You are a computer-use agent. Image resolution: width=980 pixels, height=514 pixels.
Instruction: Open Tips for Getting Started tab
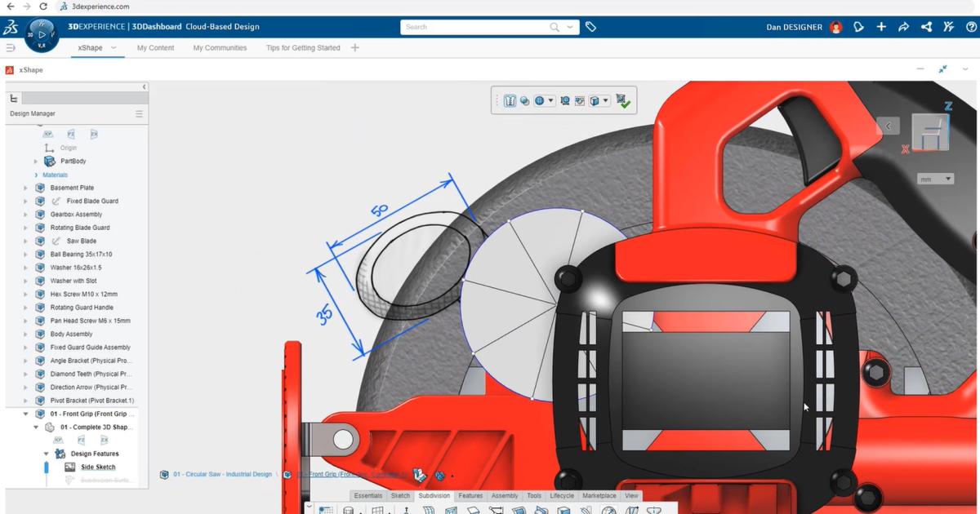click(x=303, y=48)
